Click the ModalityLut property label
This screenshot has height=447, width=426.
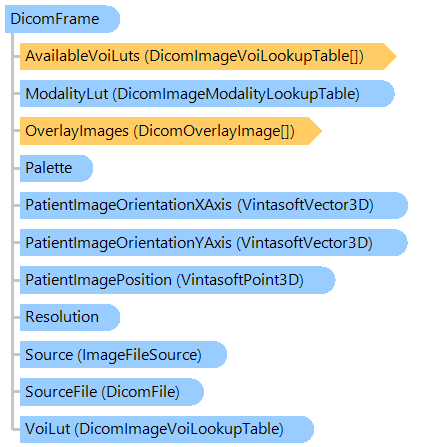click(x=67, y=94)
